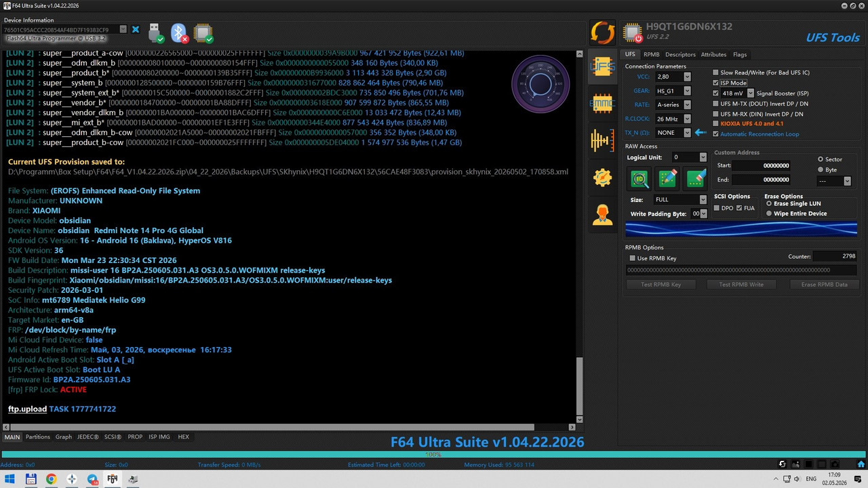
Task: Toggle Automatic Reconnection Loop checkbox
Action: (716, 134)
